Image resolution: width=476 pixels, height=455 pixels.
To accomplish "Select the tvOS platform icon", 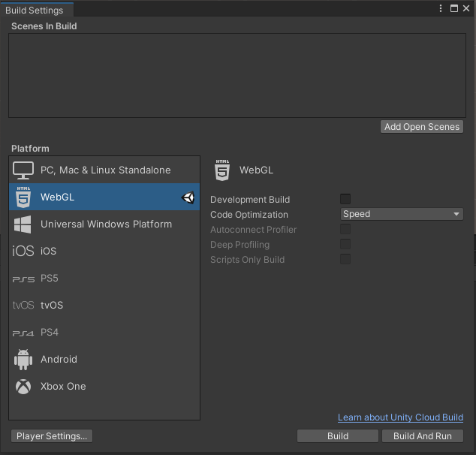I will point(23,305).
